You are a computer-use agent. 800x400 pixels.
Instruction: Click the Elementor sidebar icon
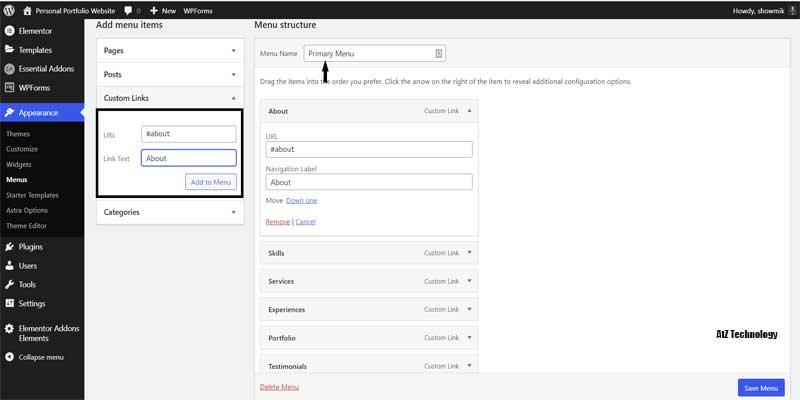click(9, 31)
